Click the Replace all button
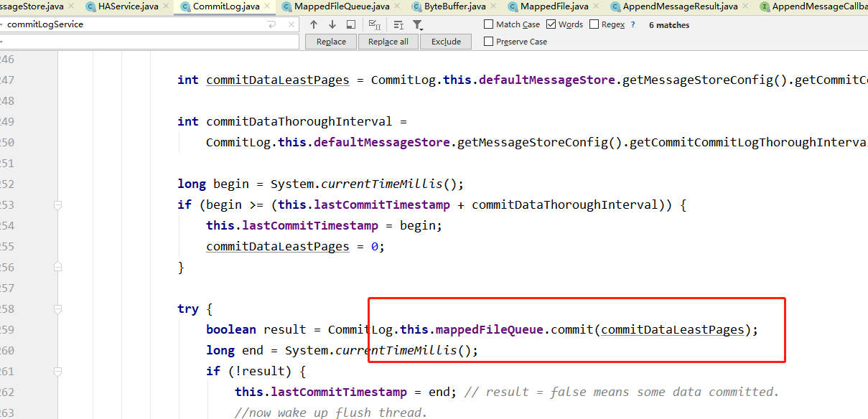Viewport: 868px width, 419px height. 388,42
